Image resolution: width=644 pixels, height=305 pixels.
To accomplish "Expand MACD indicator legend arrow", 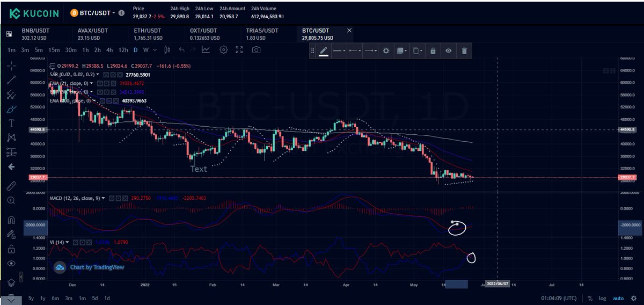I will click(x=103, y=198).
